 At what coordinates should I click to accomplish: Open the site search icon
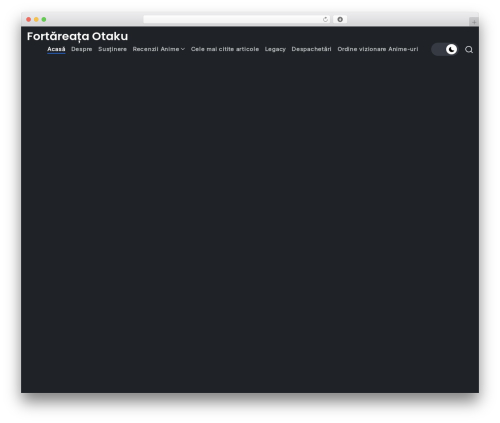(x=469, y=50)
